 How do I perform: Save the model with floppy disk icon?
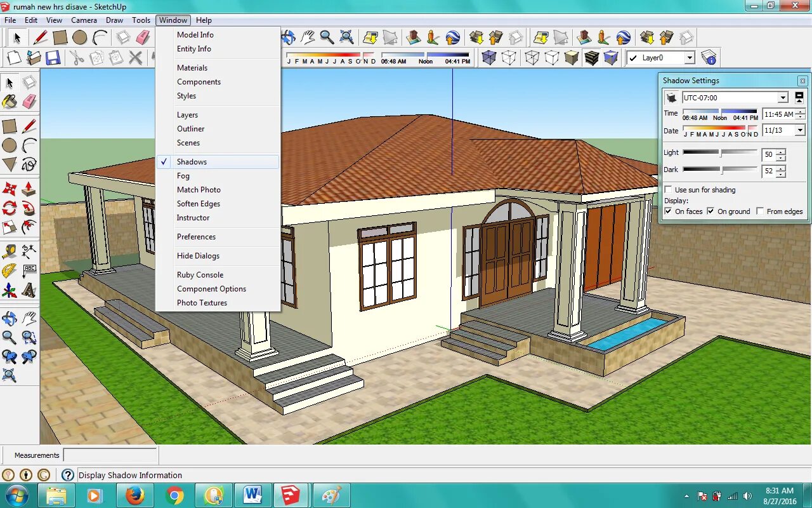click(53, 58)
